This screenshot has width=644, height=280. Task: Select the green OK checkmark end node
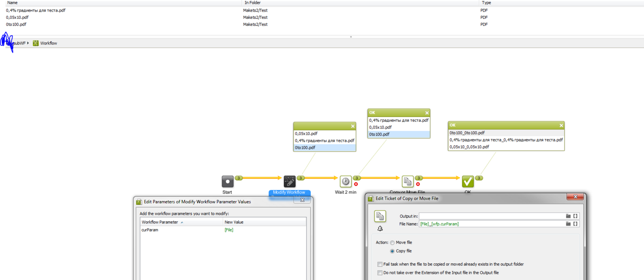coord(468,181)
